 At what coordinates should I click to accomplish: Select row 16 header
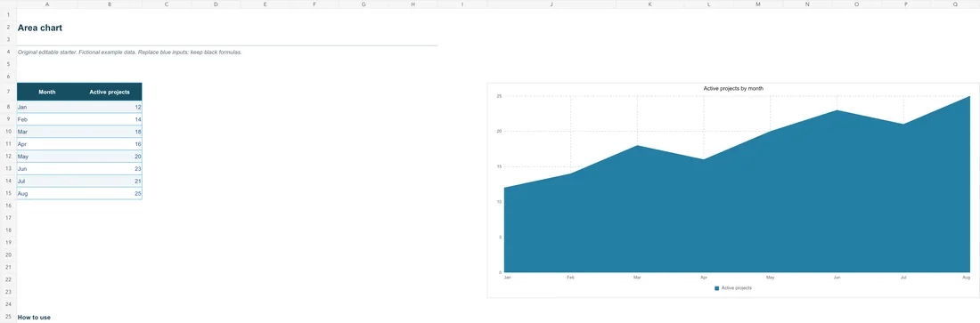pyautogui.click(x=8, y=206)
